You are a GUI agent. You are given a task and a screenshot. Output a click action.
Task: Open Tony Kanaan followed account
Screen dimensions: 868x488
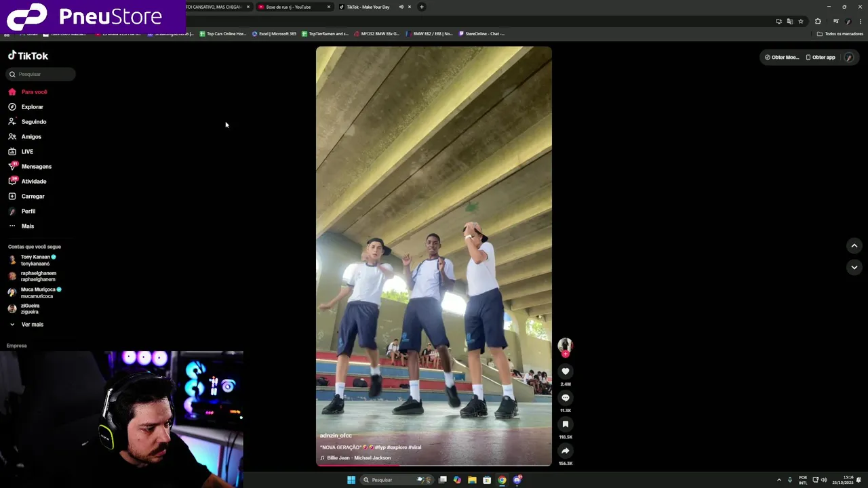[x=32, y=260]
